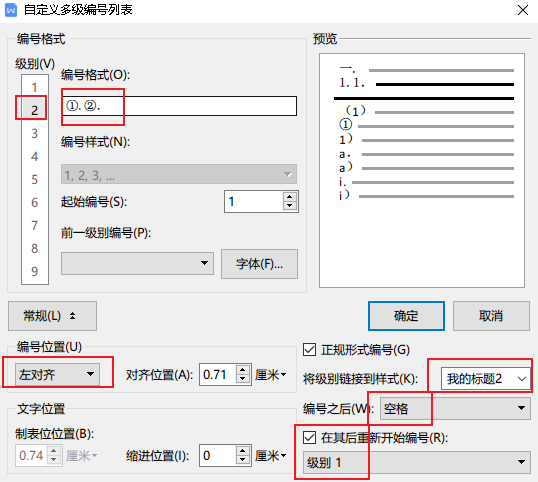Select level 8 in the level list
This screenshot has width=538, height=482.
point(35,248)
